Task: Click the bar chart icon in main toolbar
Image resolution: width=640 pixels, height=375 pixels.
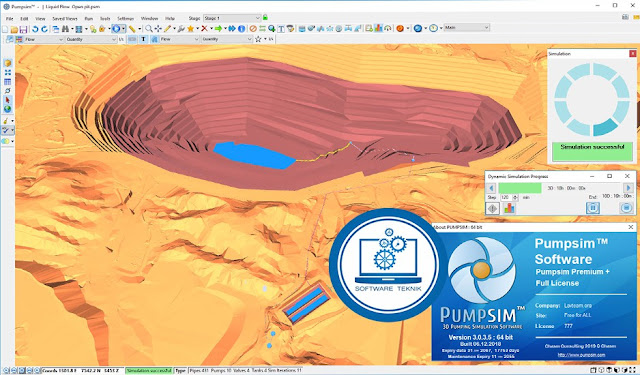Action: pos(378,28)
